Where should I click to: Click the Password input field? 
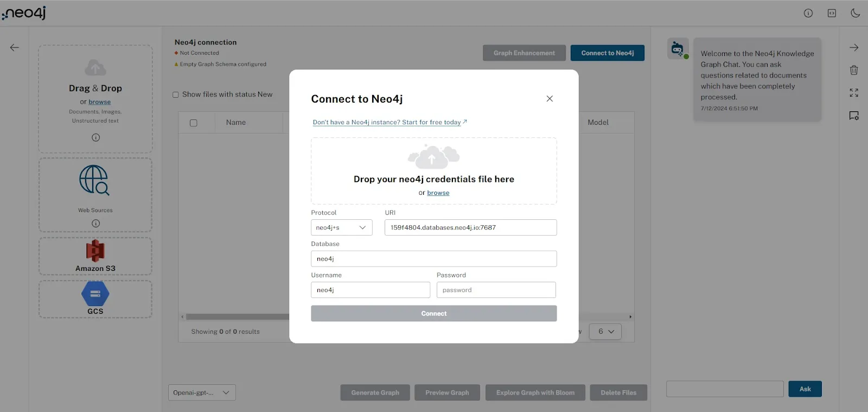tap(496, 290)
